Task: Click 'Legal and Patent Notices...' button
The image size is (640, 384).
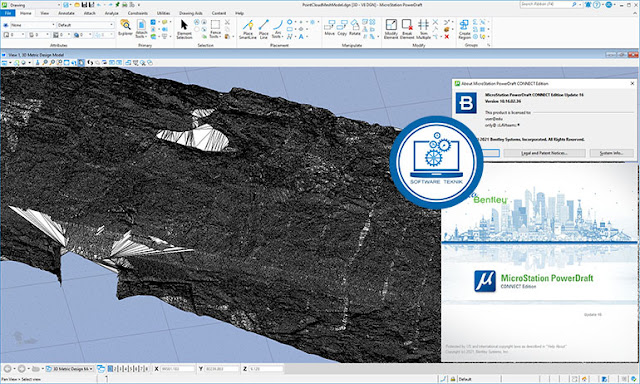Action: 544,153
